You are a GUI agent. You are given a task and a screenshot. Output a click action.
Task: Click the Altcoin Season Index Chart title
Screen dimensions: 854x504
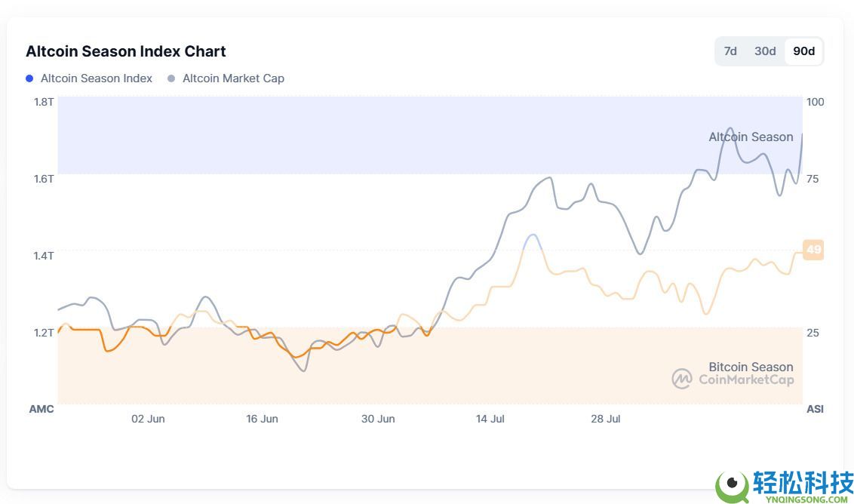[x=126, y=51]
